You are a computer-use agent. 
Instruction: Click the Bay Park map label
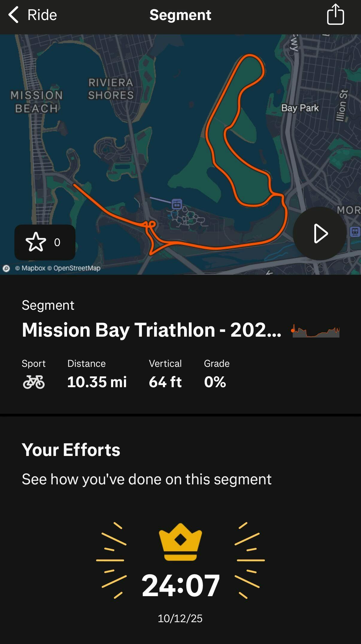click(300, 108)
